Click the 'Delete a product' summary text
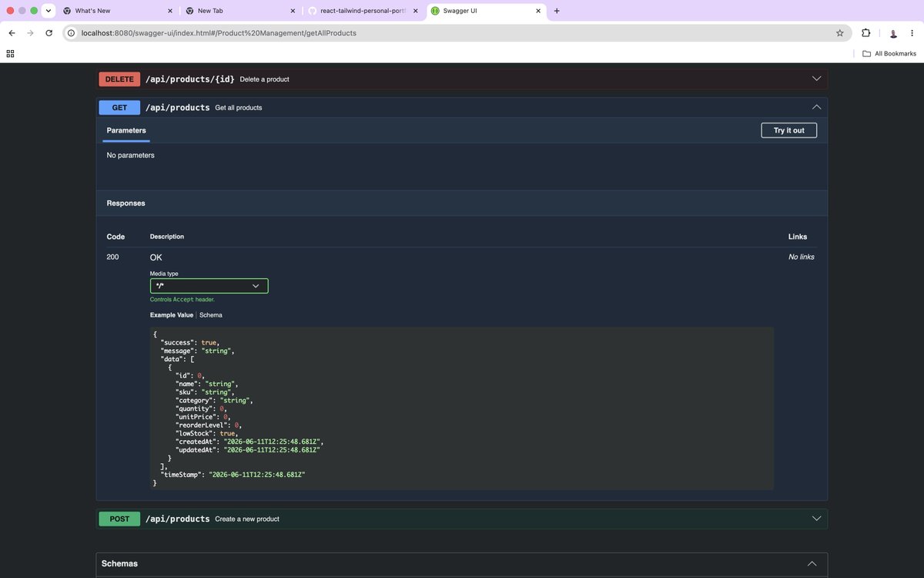 coord(264,79)
